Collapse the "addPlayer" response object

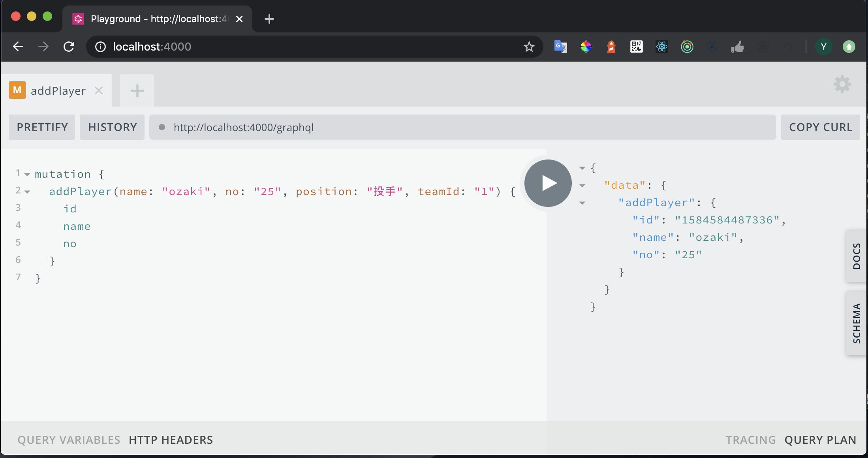click(x=582, y=203)
